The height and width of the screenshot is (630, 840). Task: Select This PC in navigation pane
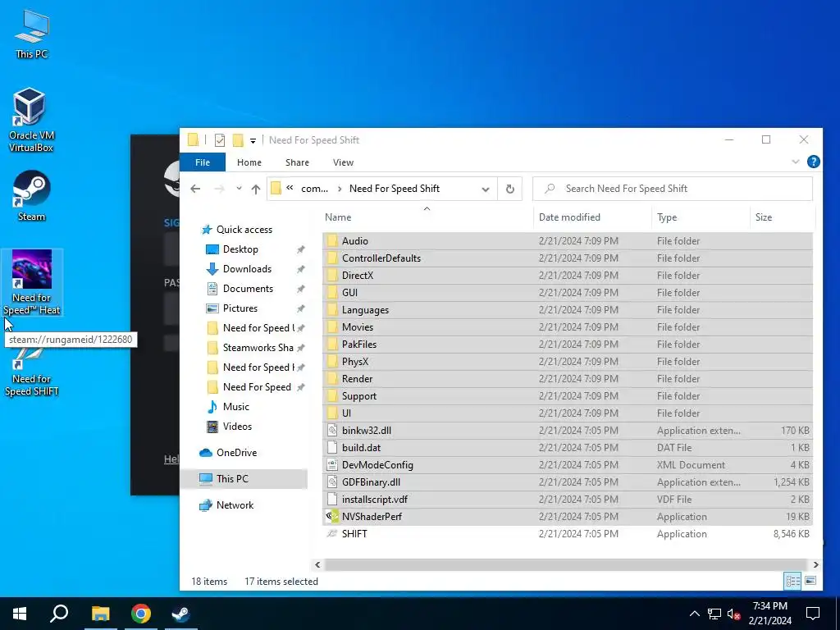[x=232, y=479]
